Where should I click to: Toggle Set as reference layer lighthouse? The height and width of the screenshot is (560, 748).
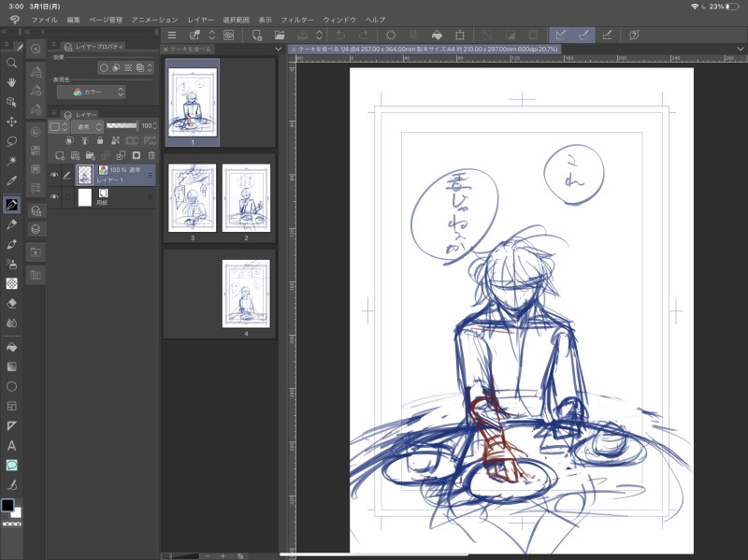[84, 140]
